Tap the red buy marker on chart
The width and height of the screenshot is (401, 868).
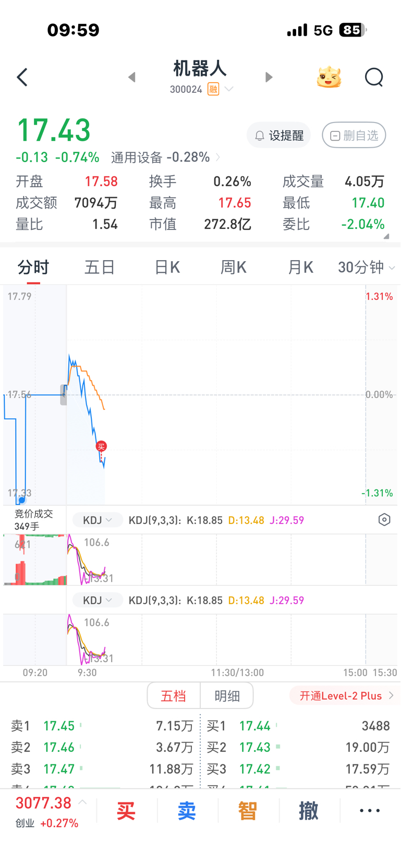click(101, 446)
